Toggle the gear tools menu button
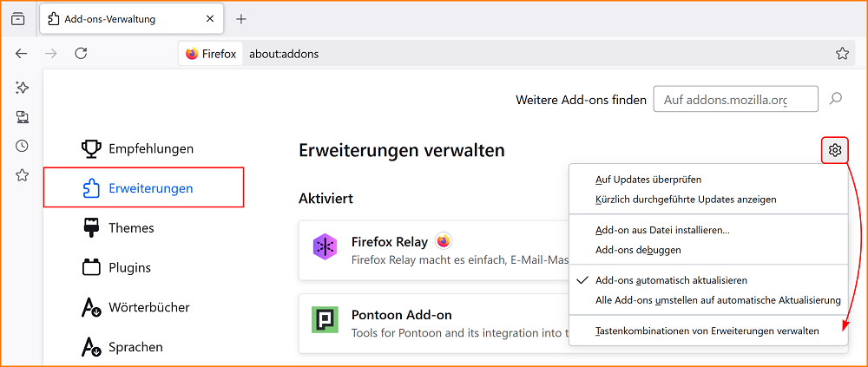Screen dimensions: 868x367 [x=835, y=150]
